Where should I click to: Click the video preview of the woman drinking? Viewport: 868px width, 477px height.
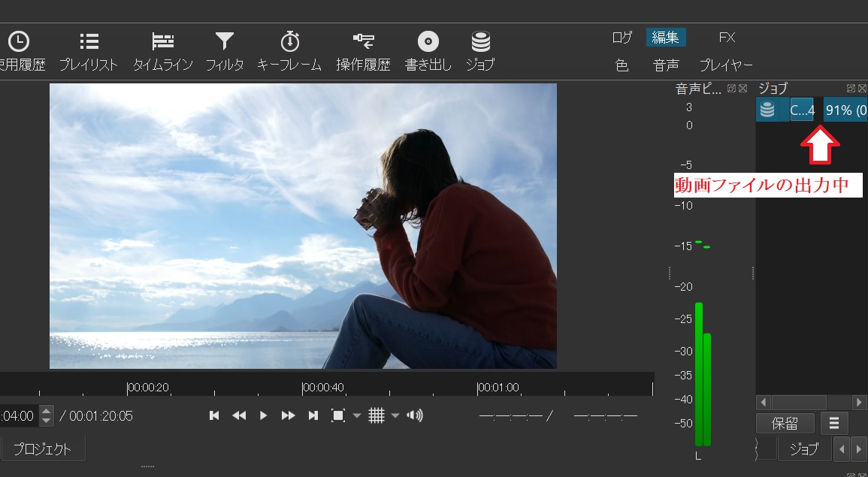pyautogui.click(x=303, y=226)
